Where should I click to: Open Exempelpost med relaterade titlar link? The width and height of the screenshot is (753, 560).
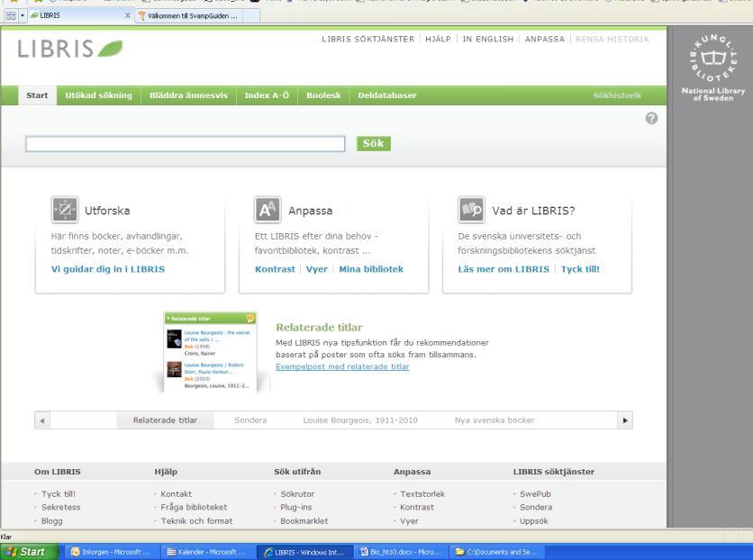tap(342, 366)
